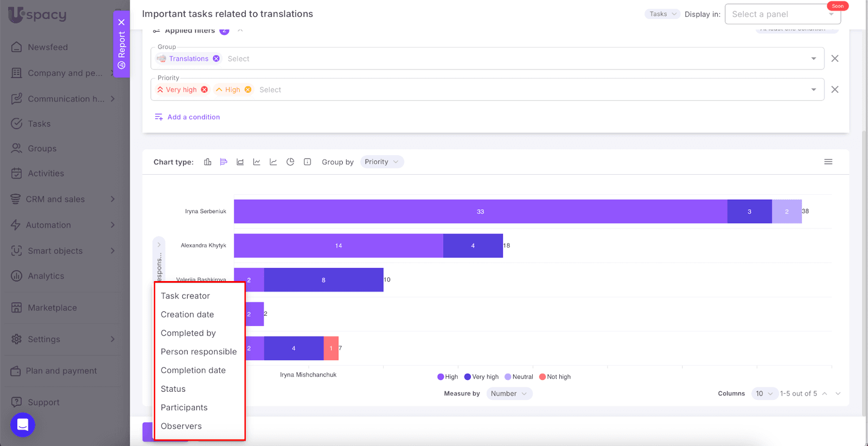Select the horizontal bar chart type icon
Viewport: 868px width, 446px height.
tap(224, 162)
